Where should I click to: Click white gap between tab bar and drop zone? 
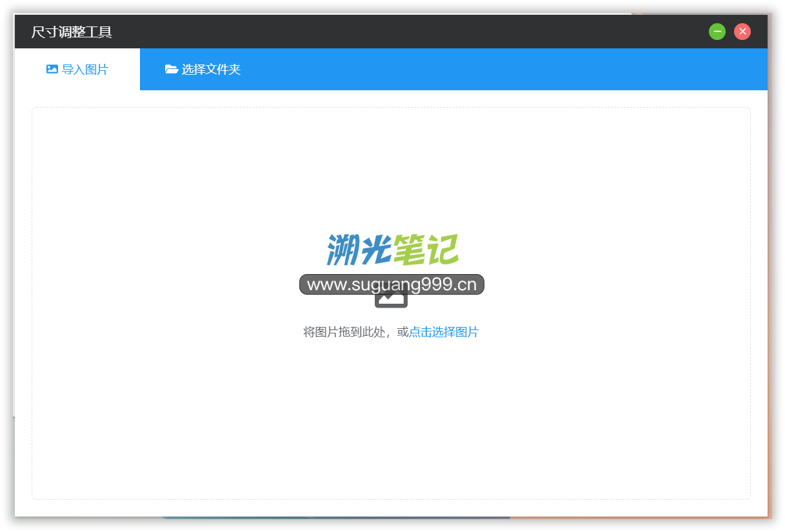(391, 99)
